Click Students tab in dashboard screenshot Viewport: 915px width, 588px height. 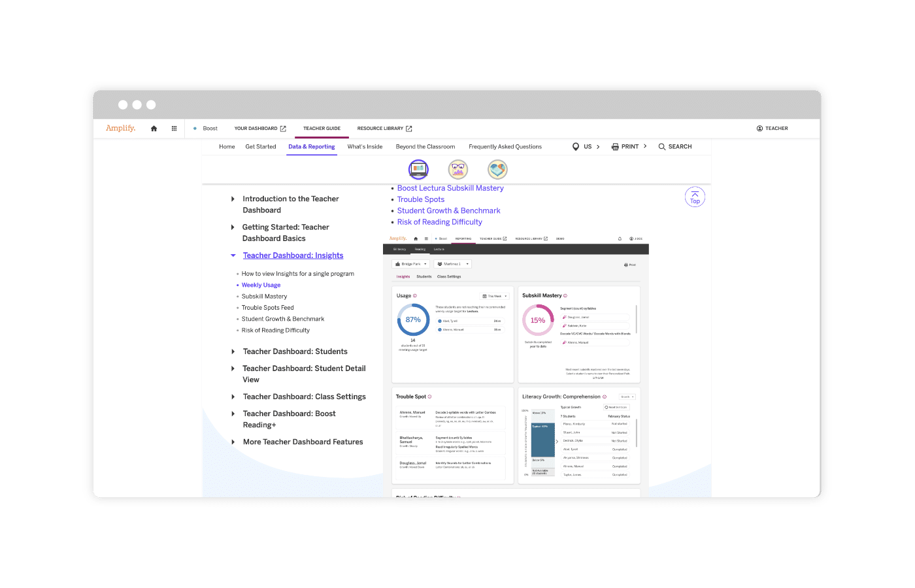coord(424,276)
